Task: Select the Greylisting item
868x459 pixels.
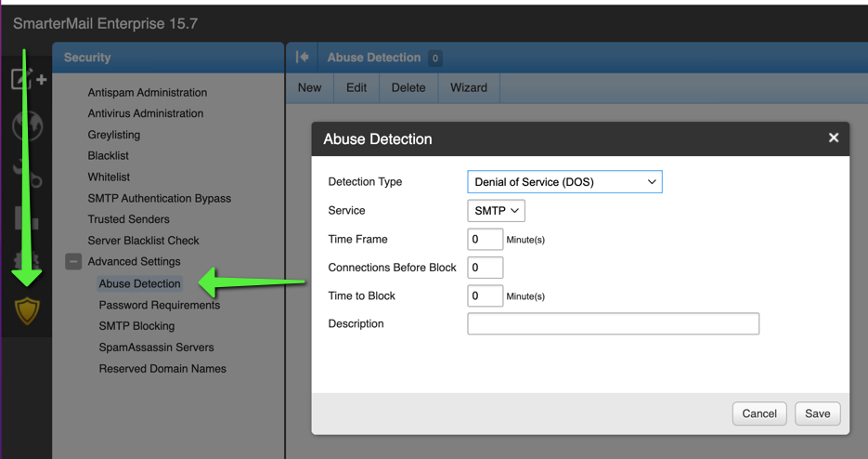Action: click(114, 135)
